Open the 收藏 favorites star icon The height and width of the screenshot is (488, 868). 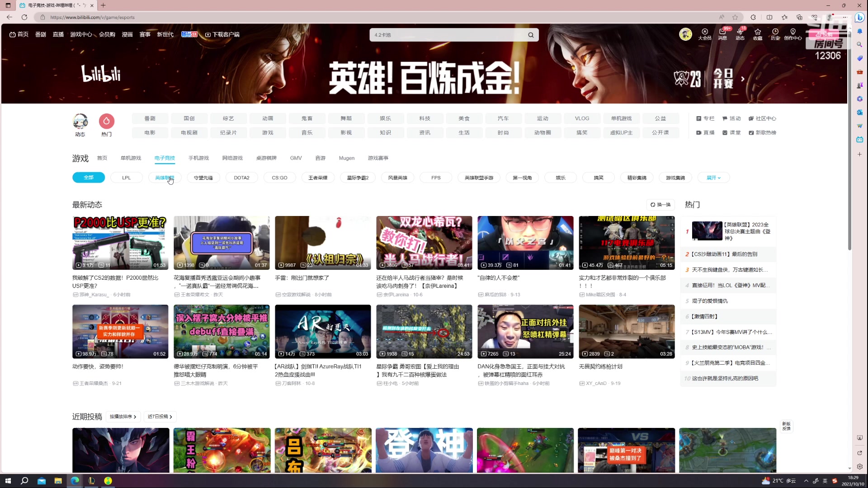tap(758, 34)
